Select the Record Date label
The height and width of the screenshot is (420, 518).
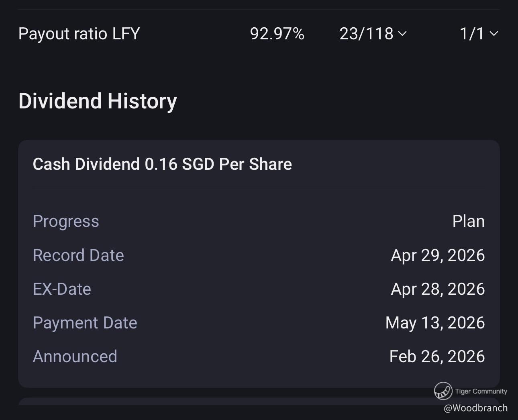(x=78, y=255)
